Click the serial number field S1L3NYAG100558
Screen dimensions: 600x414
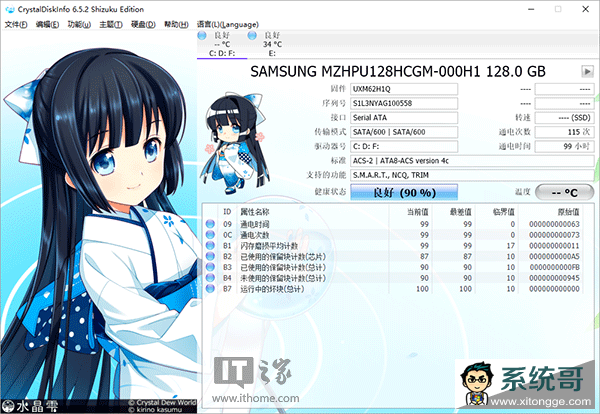click(404, 103)
